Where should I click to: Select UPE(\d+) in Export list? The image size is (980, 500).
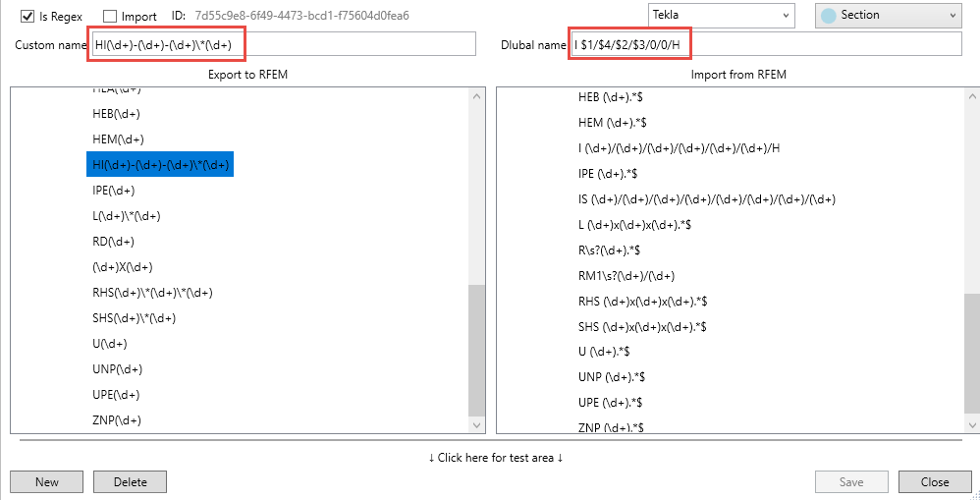pyautogui.click(x=116, y=394)
